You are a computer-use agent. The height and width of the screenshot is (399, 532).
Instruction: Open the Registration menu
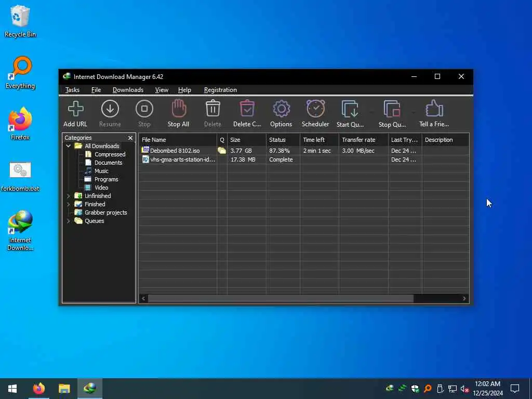[220, 90]
